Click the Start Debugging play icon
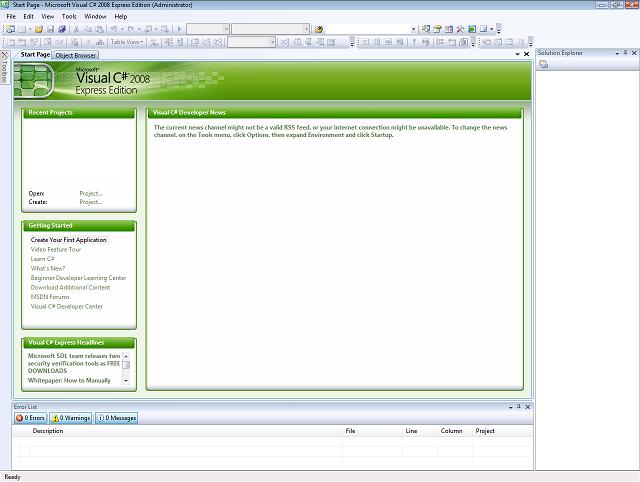This screenshot has width=640, height=482. point(179,29)
